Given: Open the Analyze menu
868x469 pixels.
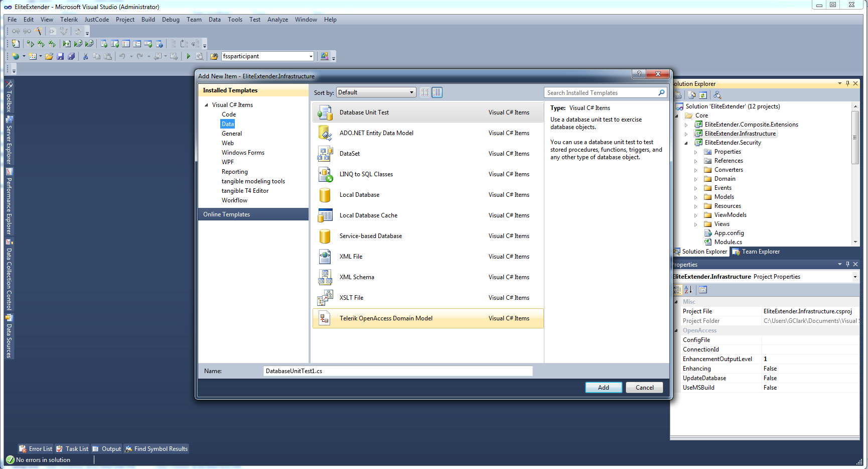Looking at the screenshot, I should click(x=277, y=20).
